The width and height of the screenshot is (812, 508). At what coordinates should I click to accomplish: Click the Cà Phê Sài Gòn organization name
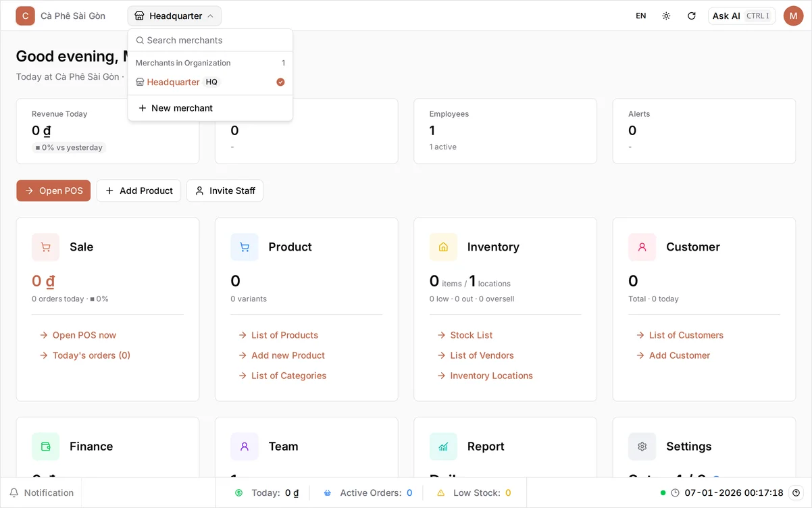pyautogui.click(x=73, y=16)
